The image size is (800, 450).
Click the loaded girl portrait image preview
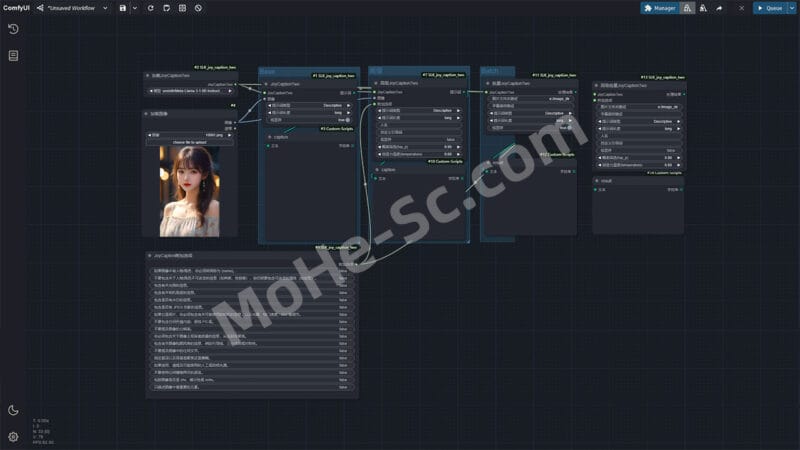(x=189, y=191)
